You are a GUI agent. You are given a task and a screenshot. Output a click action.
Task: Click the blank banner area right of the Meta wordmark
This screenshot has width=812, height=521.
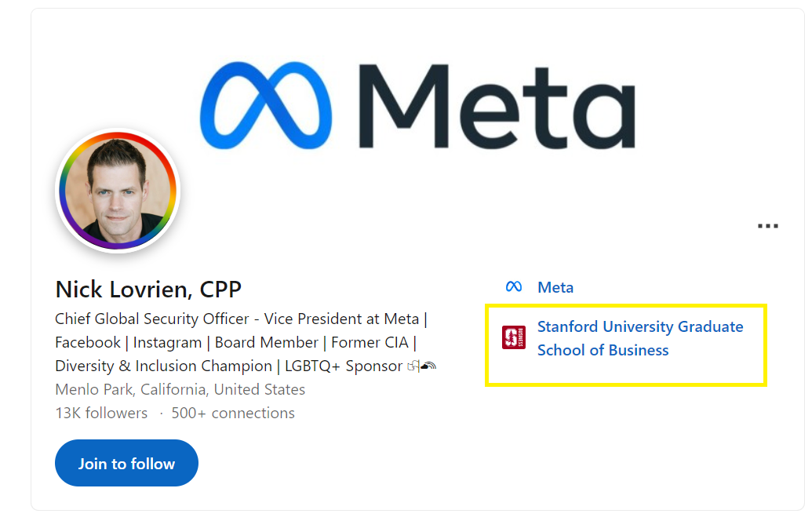[720, 106]
